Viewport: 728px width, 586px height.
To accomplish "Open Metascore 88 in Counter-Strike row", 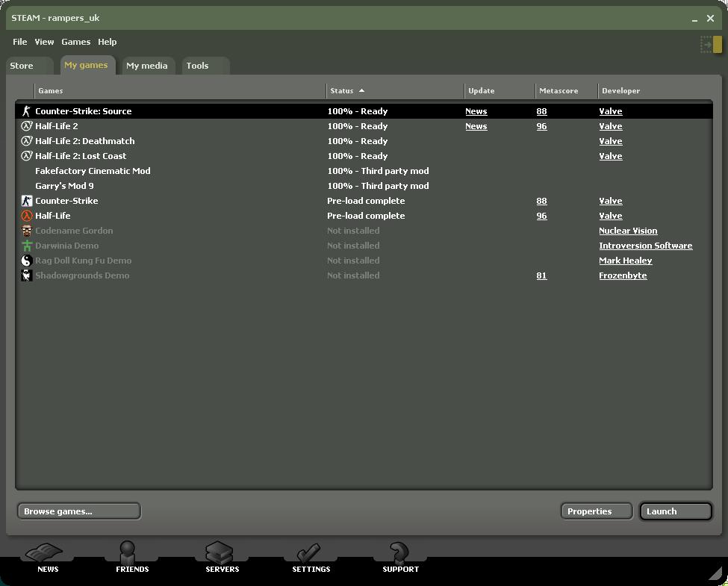I will [541, 201].
